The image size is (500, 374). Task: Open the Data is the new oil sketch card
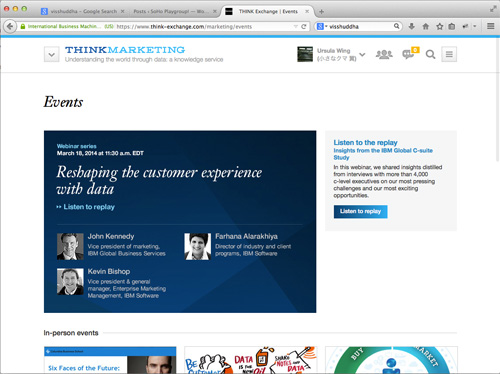251,360
